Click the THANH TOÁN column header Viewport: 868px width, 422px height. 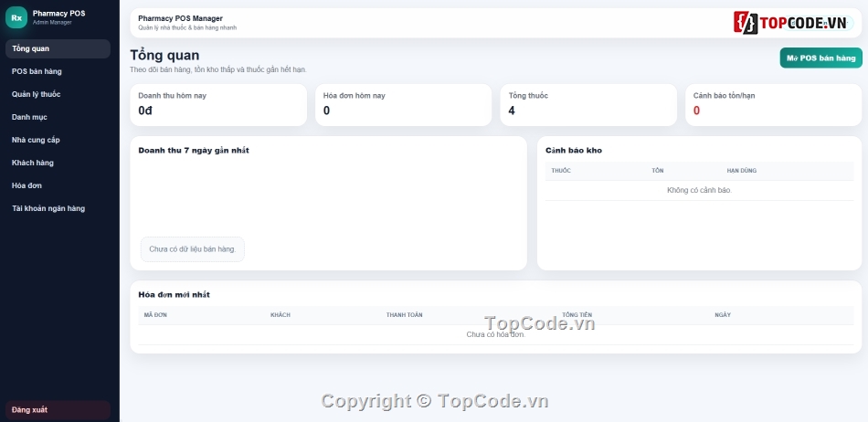coord(404,315)
